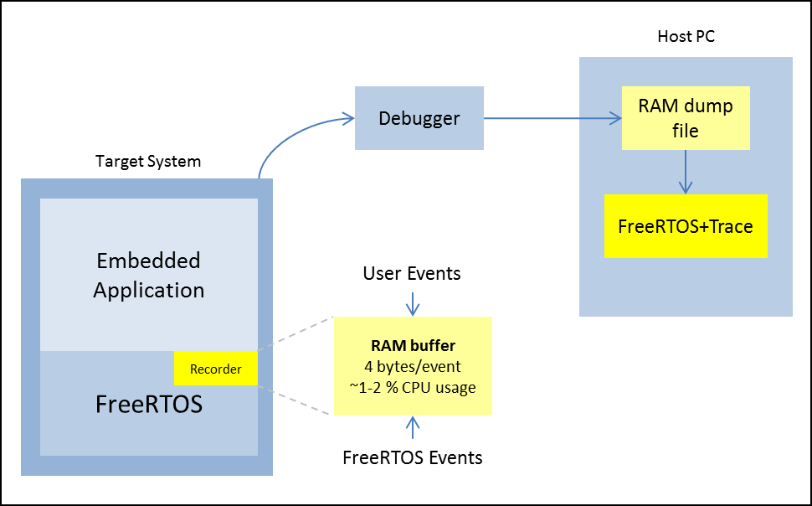The image size is (812, 506).
Task: Click the yellow FreeRTOS+Trace box
Action: [686, 226]
